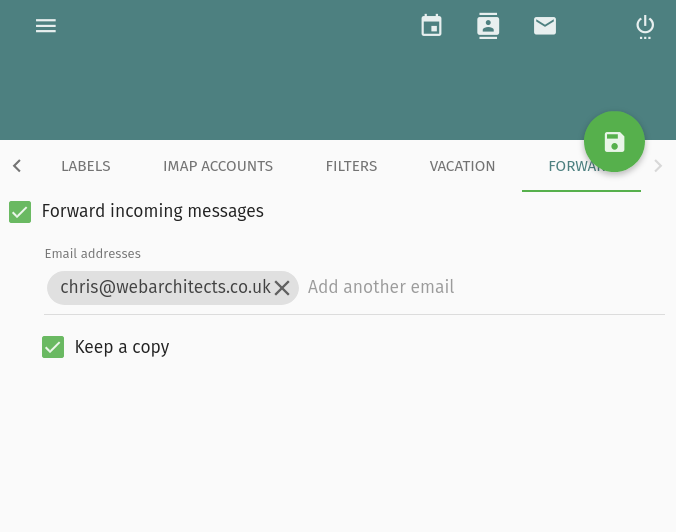Select the chris@webarchitects.co.uk address chip
676x532 pixels.
(x=165, y=288)
